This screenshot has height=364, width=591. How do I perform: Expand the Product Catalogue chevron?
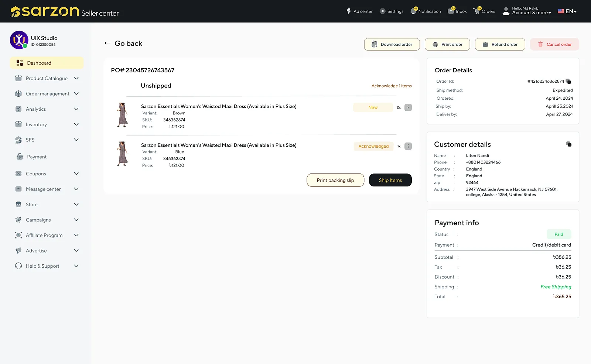(76, 78)
